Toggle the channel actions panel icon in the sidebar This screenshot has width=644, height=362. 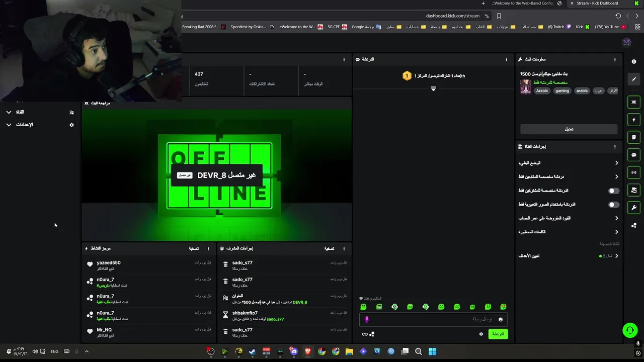634,190
